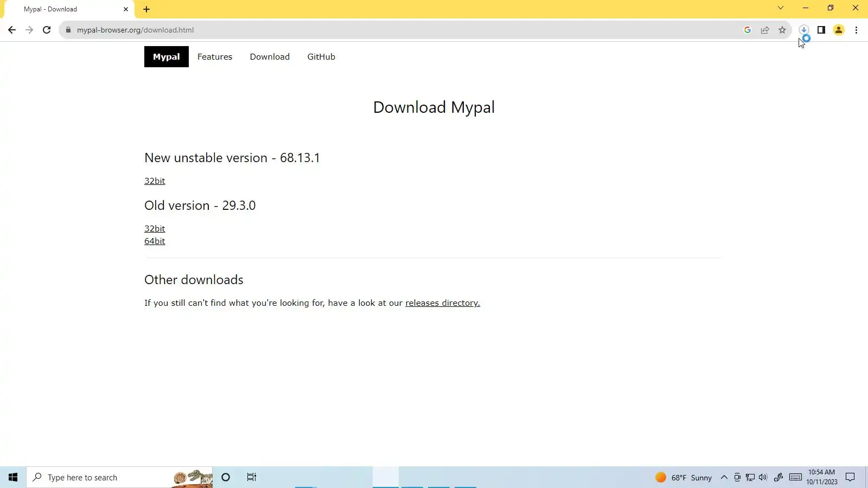Open the pen workspace tray icon
The image size is (868, 488).
click(778, 477)
